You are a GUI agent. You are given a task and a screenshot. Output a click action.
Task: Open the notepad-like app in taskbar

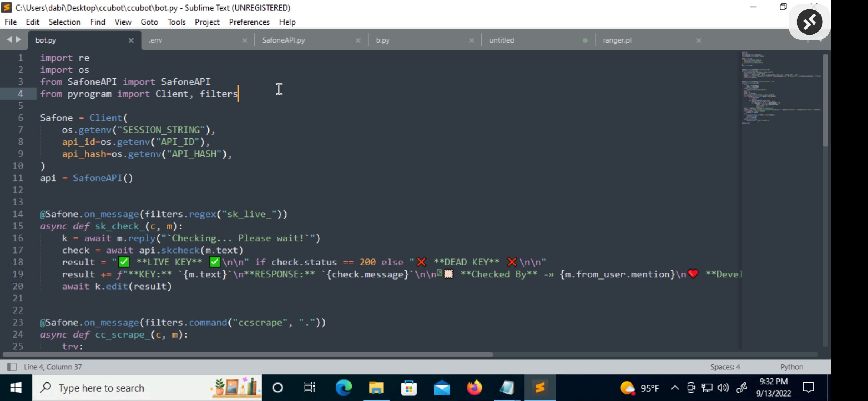click(507, 388)
